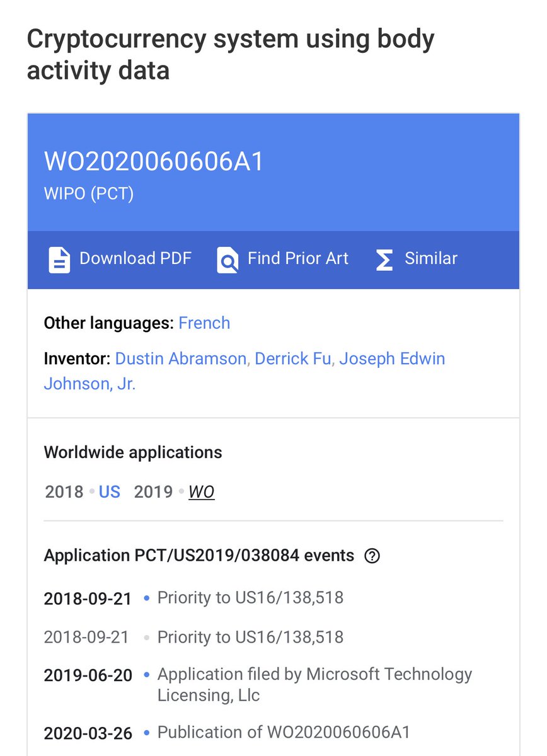Open inventor Joseph Edwin Johnson, Jr. link

245,371
